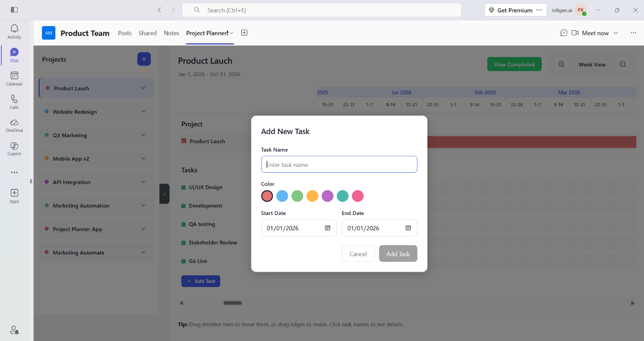Image resolution: width=644 pixels, height=341 pixels.
Task: Pick the red color swatch
Action: (267, 196)
